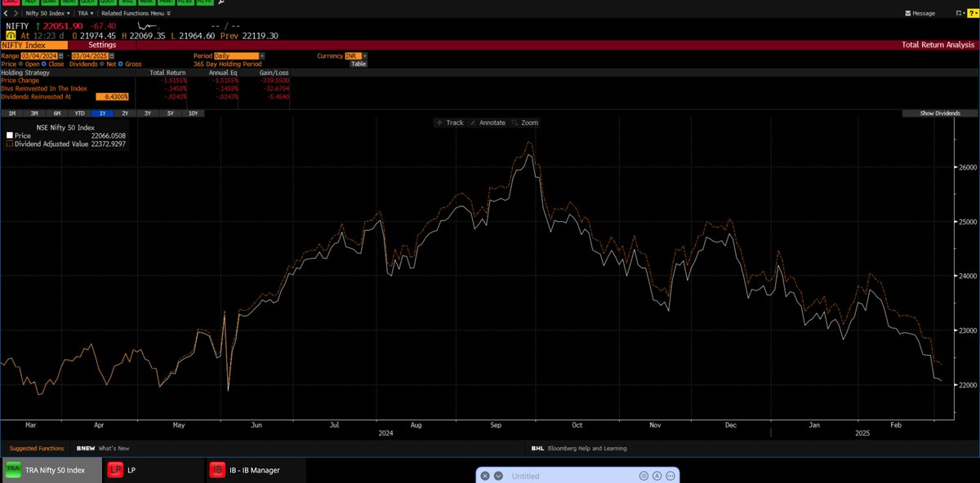Click the red key at top-left
Screen dimensions: 980x483
[13, 2]
